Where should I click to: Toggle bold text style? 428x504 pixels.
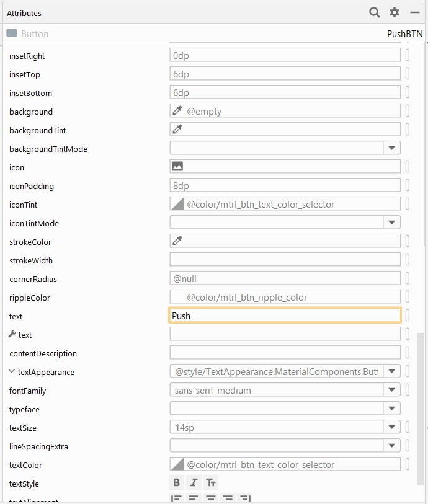click(x=176, y=482)
